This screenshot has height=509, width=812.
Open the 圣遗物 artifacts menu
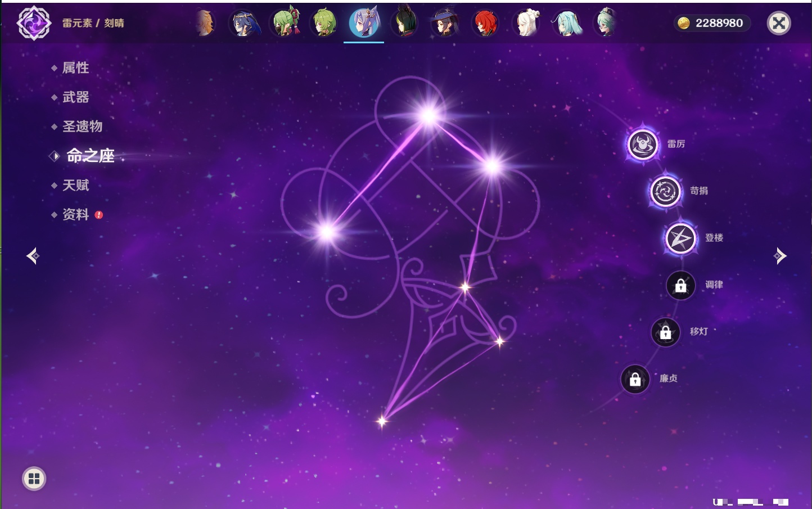pos(82,127)
